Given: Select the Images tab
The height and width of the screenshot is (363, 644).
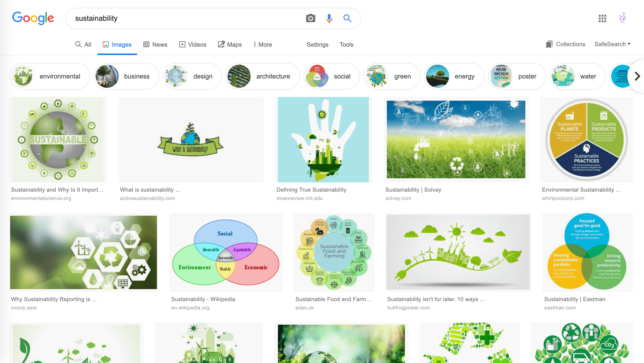Looking at the screenshot, I should (x=117, y=45).
